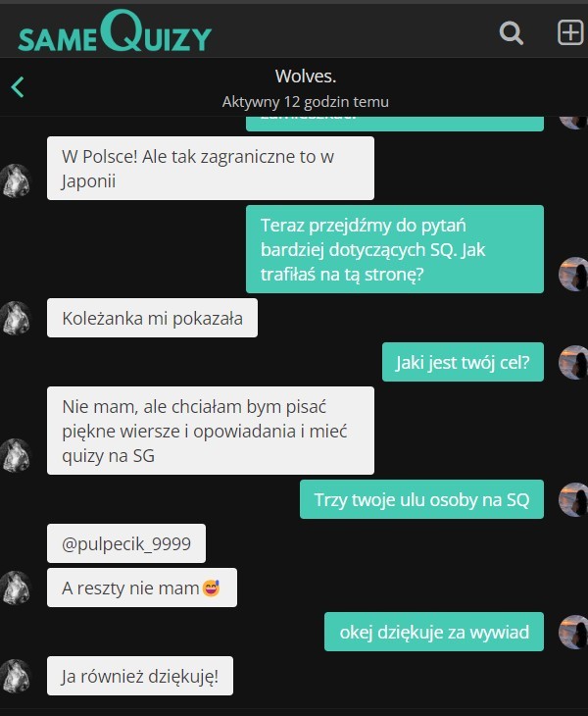Click the 'Aktywny 12 godzin temu' status text
Image resolution: width=588 pixels, height=716 pixels.
[x=305, y=101]
